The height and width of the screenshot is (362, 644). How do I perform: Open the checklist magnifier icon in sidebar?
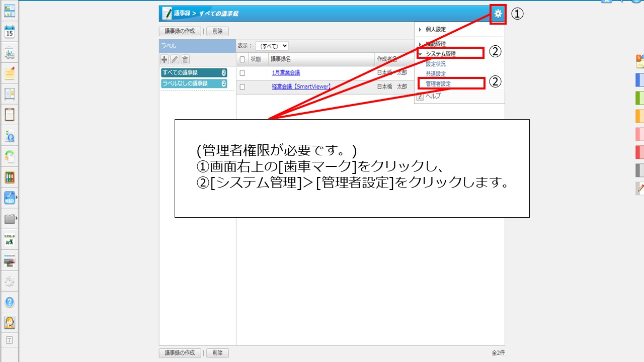[x=10, y=136]
